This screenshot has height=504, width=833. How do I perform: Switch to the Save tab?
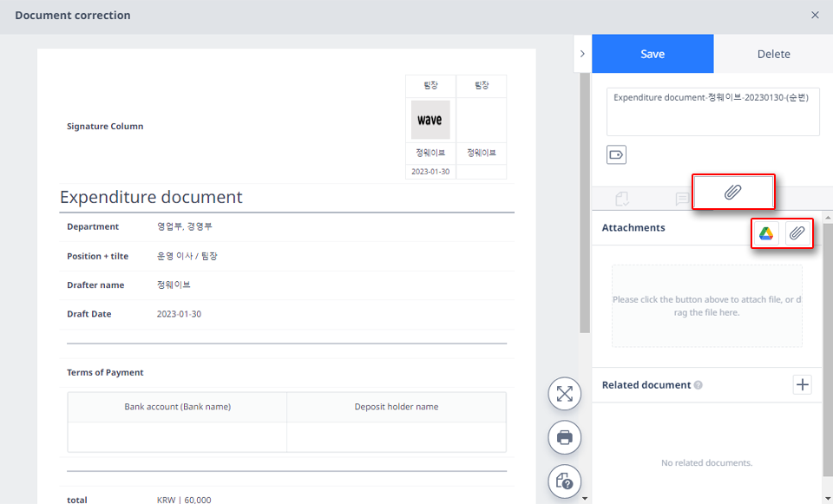(x=652, y=53)
